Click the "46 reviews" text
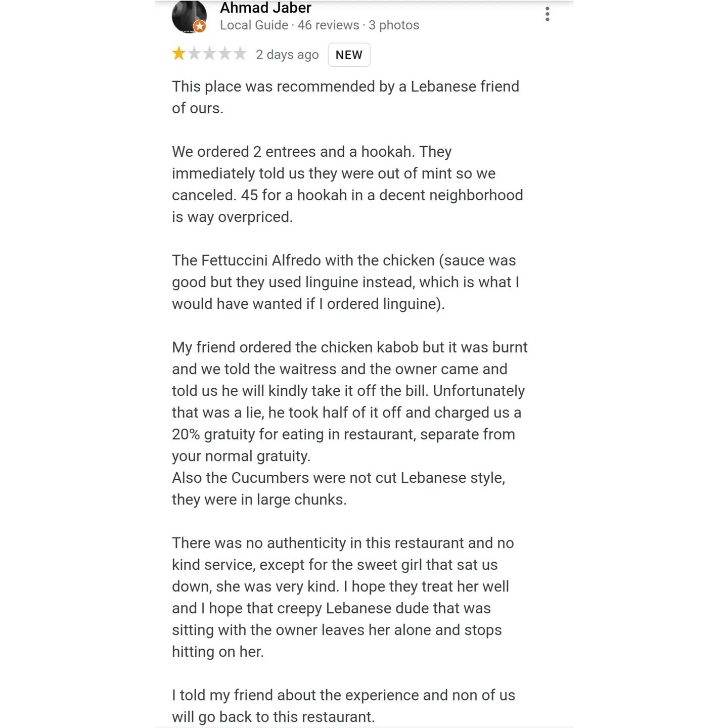The height and width of the screenshot is (728, 728). (328, 25)
